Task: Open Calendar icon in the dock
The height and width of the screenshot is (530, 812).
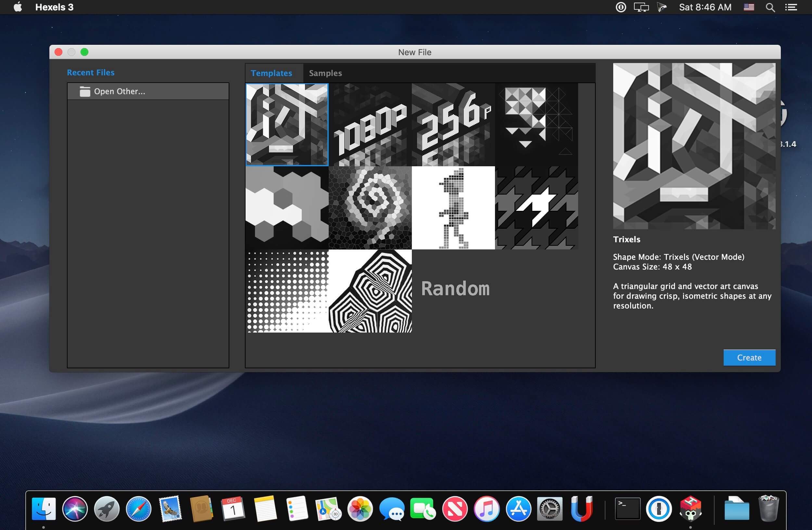Action: pos(233,509)
